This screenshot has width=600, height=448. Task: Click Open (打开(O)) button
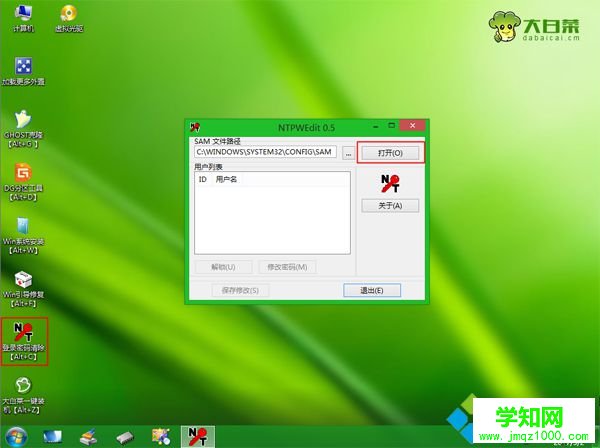tap(390, 153)
